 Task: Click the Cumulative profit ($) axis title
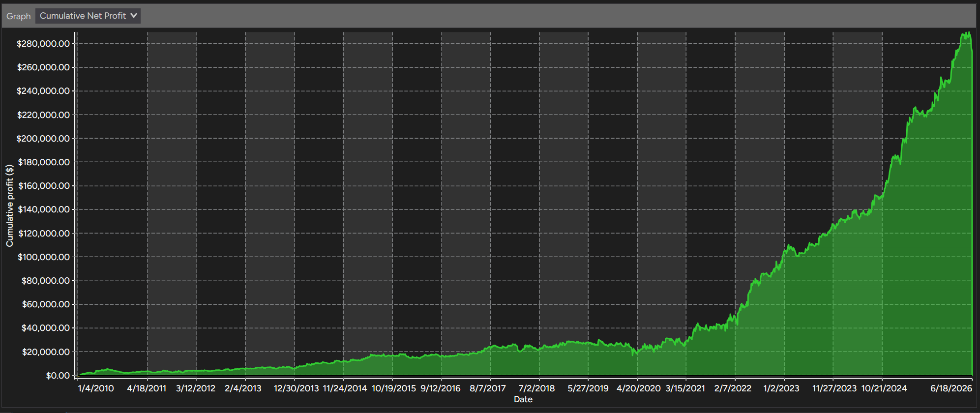pyautogui.click(x=10, y=206)
